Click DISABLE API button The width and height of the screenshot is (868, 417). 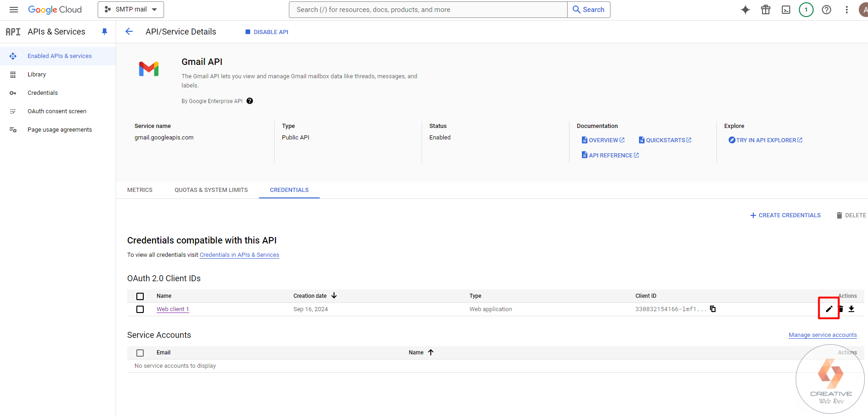coord(267,32)
